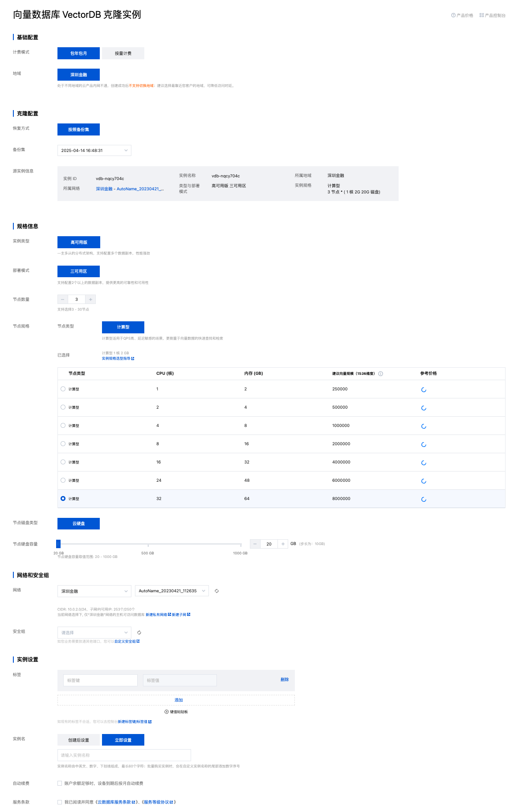Image resolution: width=514 pixels, height=812 pixels.
Task: Open the 键值粘贴板 clipboard
Action: point(176,712)
